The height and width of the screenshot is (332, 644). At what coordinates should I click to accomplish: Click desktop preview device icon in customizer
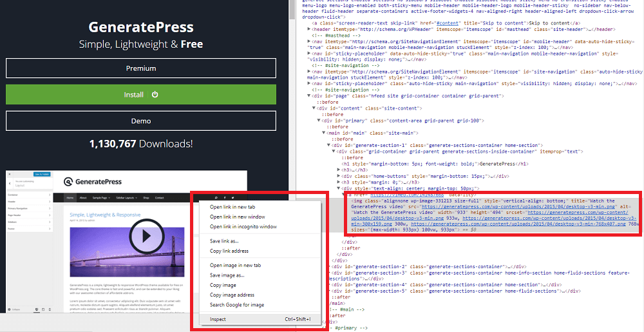coord(37,309)
